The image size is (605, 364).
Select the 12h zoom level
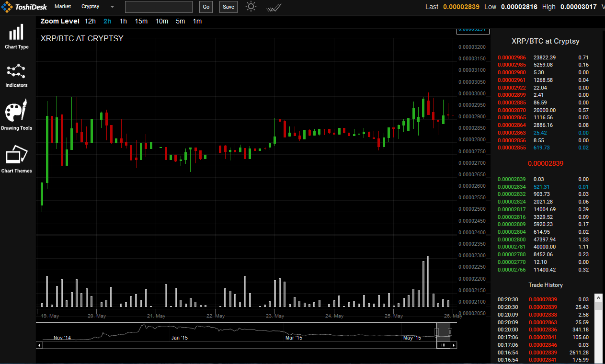tap(90, 21)
